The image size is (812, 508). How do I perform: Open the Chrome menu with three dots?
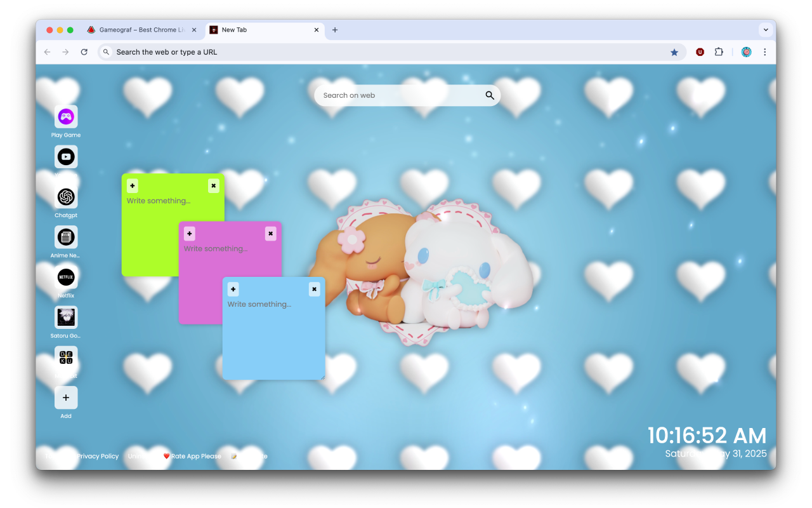(765, 51)
